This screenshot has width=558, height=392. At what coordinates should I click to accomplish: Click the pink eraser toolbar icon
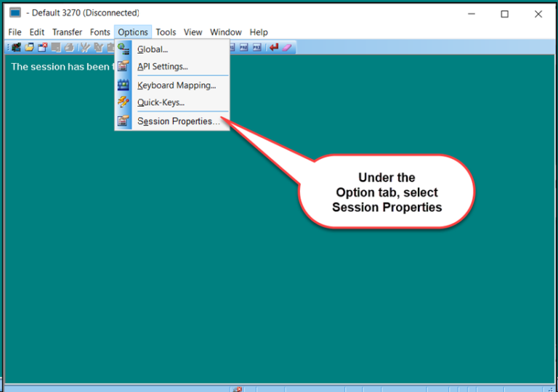click(287, 48)
